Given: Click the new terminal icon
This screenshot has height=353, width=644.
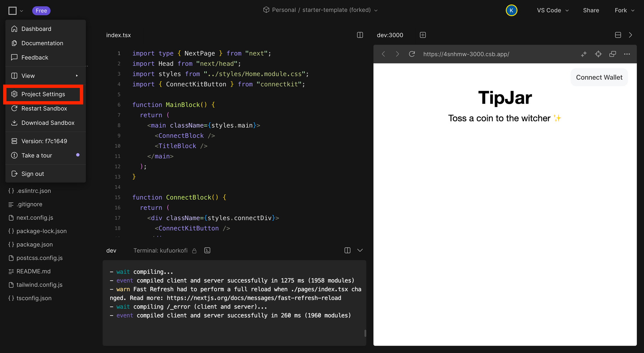Looking at the screenshot, I should click(207, 250).
